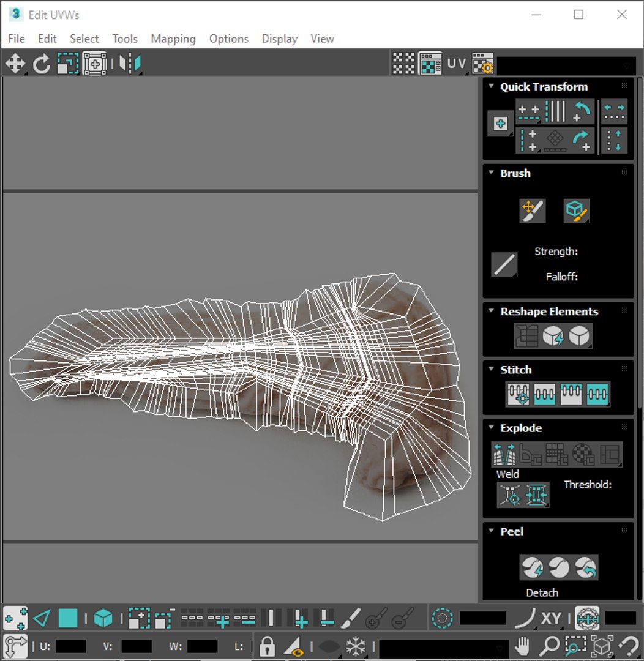
Task: Click the Break icon in Explode rollout
Action: [504, 454]
